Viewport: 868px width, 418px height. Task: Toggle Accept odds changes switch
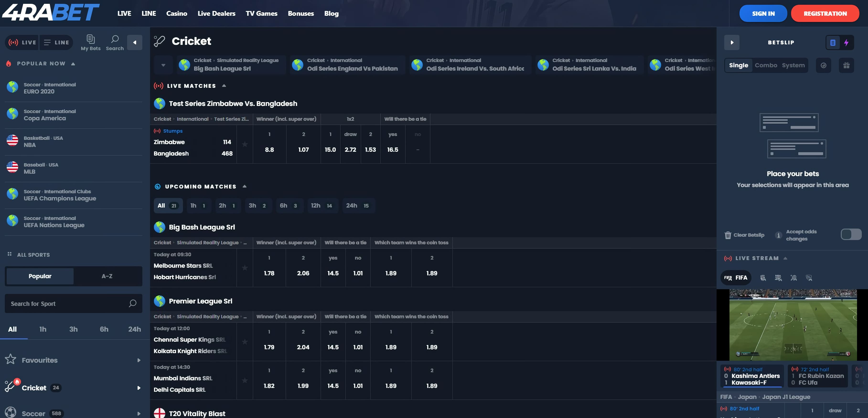click(851, 234)
